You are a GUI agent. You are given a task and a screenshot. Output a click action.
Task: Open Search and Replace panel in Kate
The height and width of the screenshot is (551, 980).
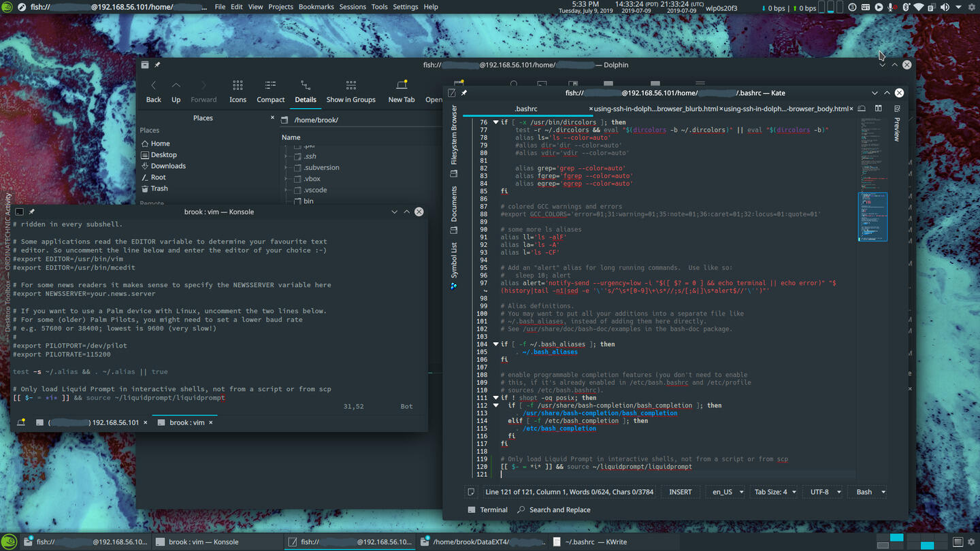click(553, 510)
